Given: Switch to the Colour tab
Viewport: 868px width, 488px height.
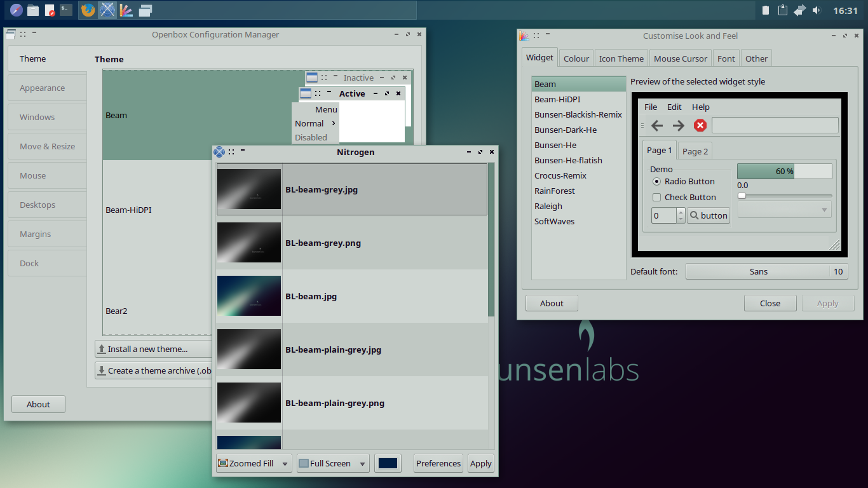Looking at the screenshot, I should [x=576, y=58].
